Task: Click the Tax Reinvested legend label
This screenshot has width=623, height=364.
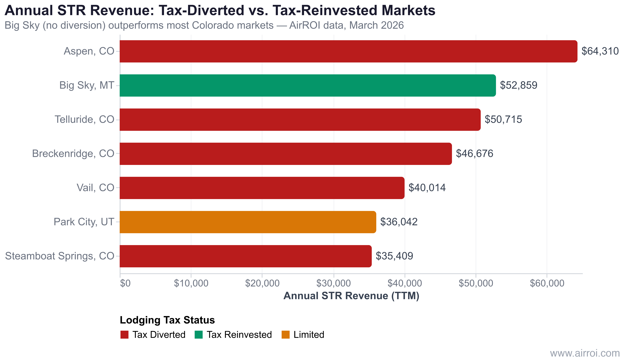Action: [239, 335]
